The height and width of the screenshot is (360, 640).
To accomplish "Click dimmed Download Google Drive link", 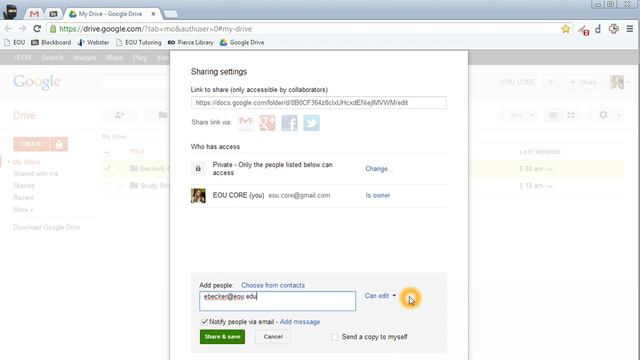I will (47, 227).
